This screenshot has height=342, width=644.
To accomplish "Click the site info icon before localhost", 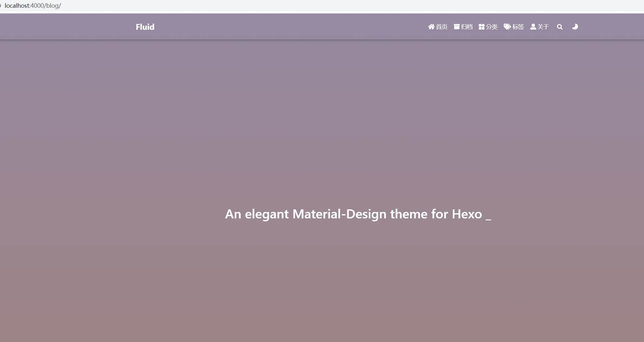I will (x=1, y=6).
